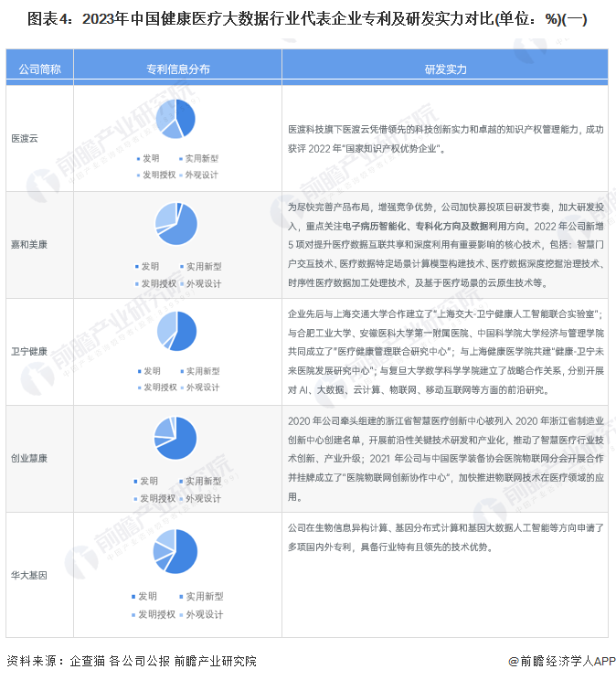The width and height of the screenshot is (616, 680).
Task: Click the 公司简称 column header
Action: tap(39, 69)
